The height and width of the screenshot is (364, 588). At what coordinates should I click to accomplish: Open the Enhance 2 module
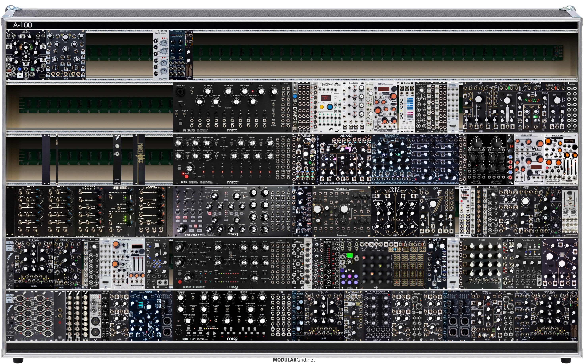coord(177,55)
